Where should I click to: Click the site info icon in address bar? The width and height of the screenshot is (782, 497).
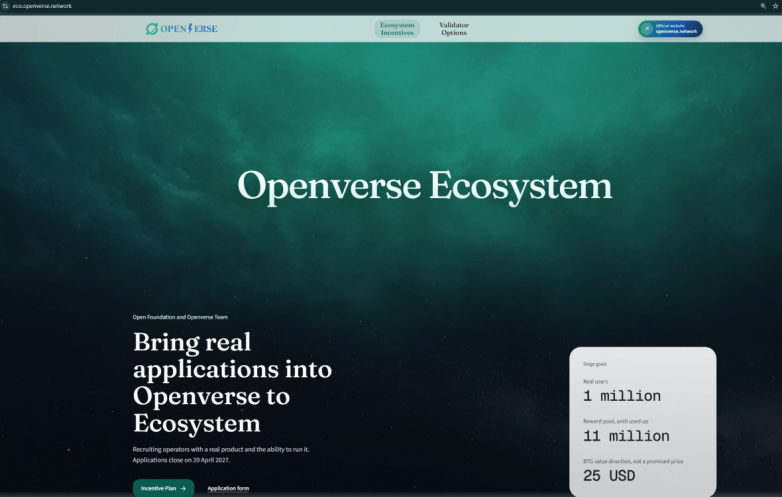coord(5,6)
